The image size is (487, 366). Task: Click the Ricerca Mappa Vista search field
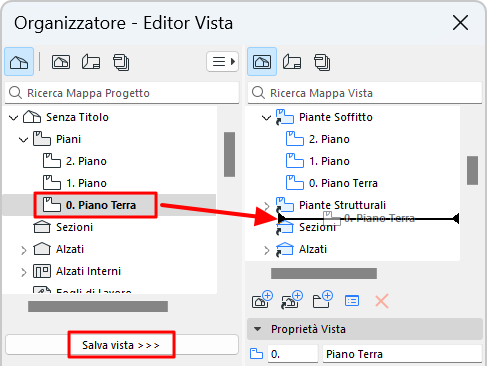(365, 93)
